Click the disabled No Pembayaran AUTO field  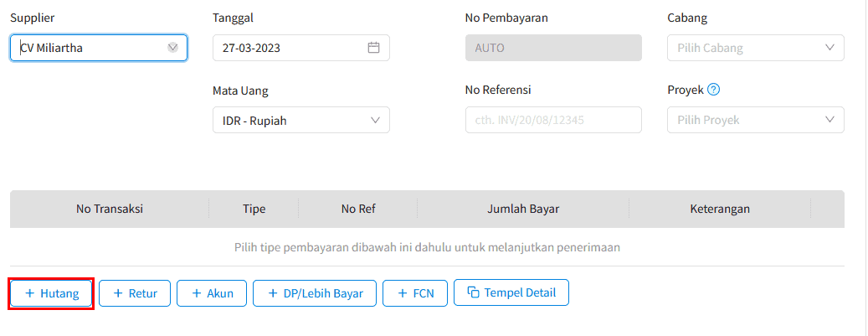point(553,48)
